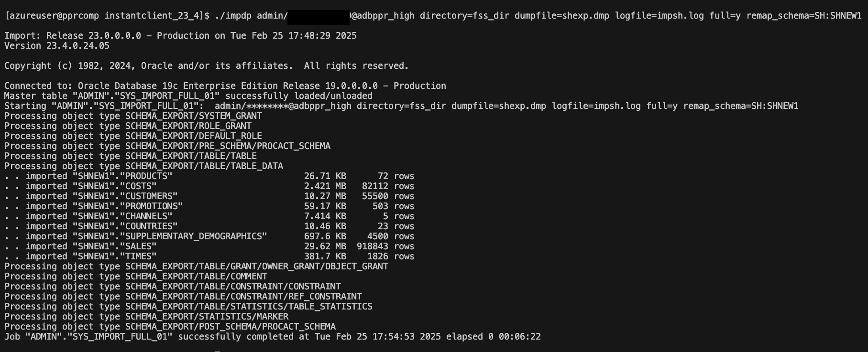
Task: Click the 918843 row count
Action: 373,246
